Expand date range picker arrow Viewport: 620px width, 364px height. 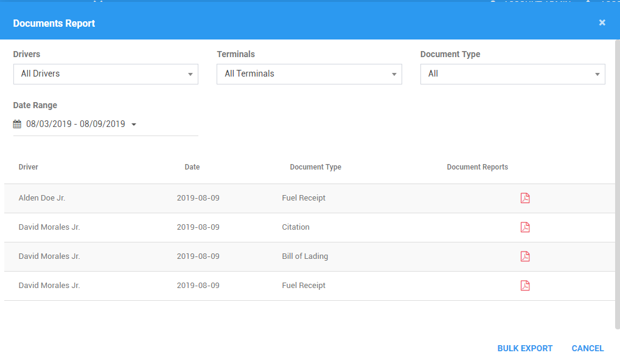tap(134, 125)
